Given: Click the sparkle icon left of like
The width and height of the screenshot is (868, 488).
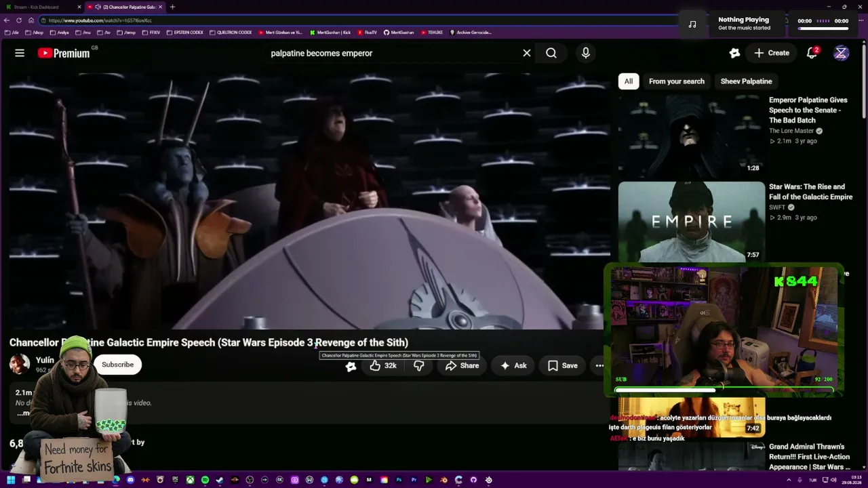Looking at the screenshot, I should coord(351,366).
